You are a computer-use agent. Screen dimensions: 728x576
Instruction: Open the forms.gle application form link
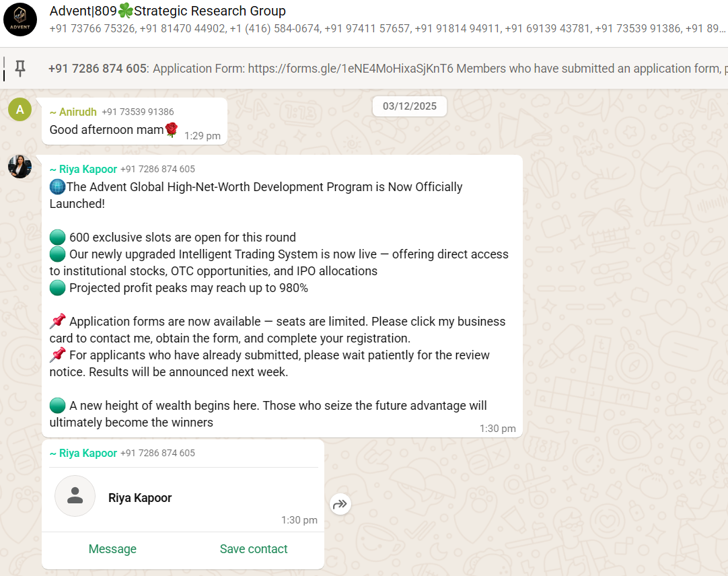350,69
